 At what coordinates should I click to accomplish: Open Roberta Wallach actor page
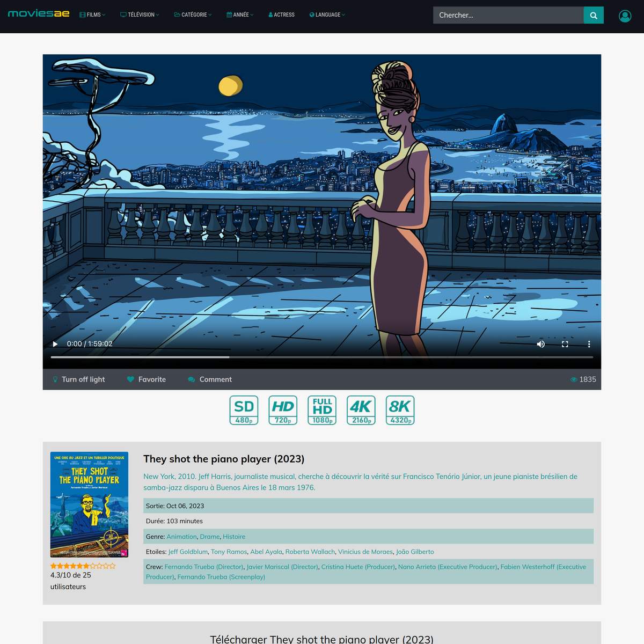(x=310, y=552)
